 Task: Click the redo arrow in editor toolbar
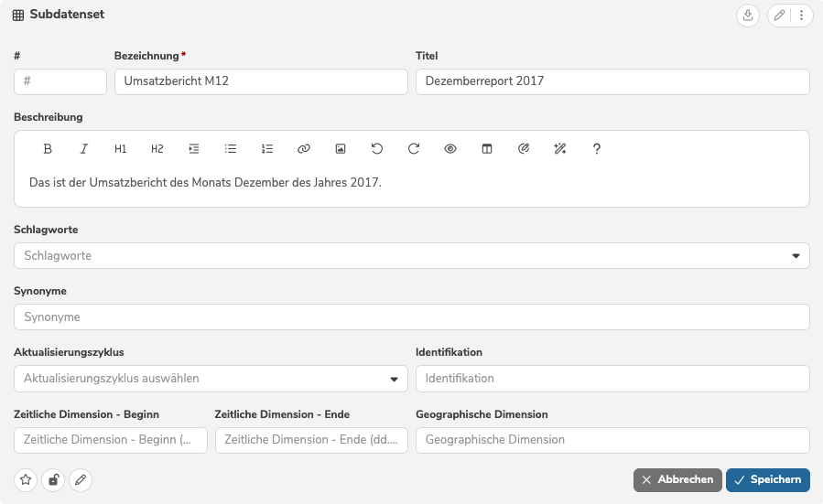point(414,149)
